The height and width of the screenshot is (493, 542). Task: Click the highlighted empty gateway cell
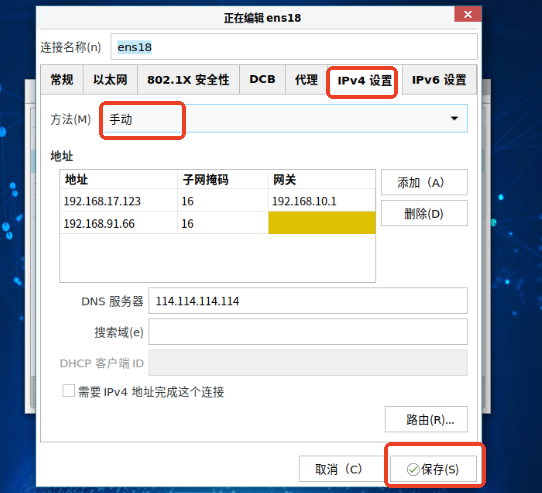point(322,223)
